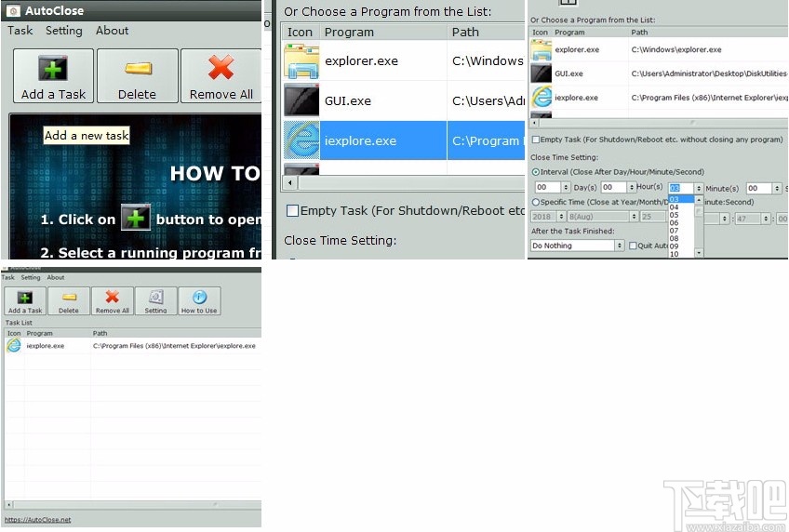This screenshot has width=789, height=532.
Task: Open Hour(s) interval spinner arrows
Action: [x=631, y=188]
